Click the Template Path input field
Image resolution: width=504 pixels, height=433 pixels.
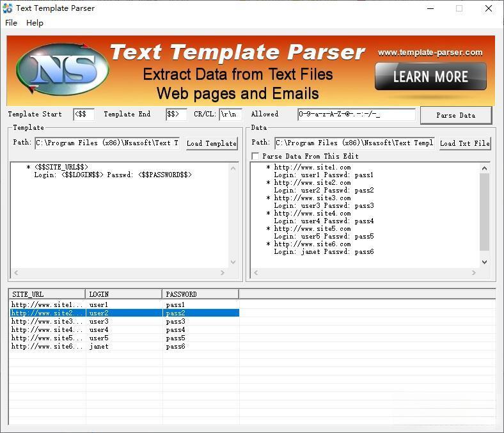pyautogui.click(x=107, y=143)
